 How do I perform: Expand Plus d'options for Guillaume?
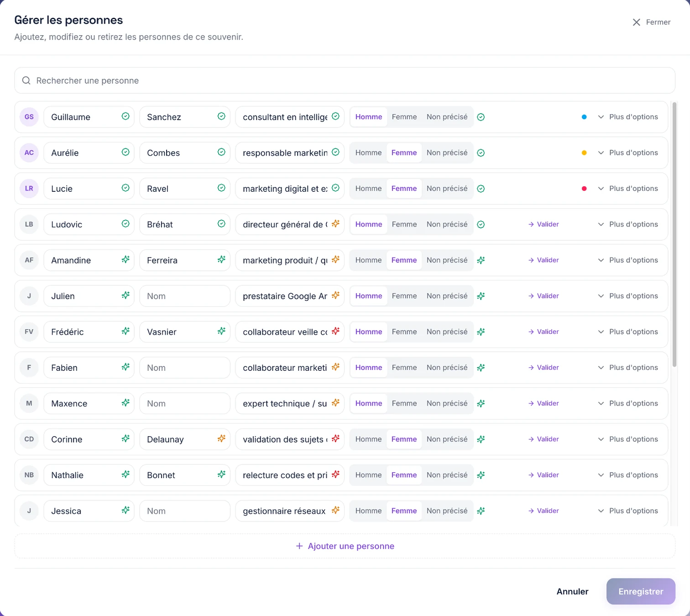pos(628,117)
